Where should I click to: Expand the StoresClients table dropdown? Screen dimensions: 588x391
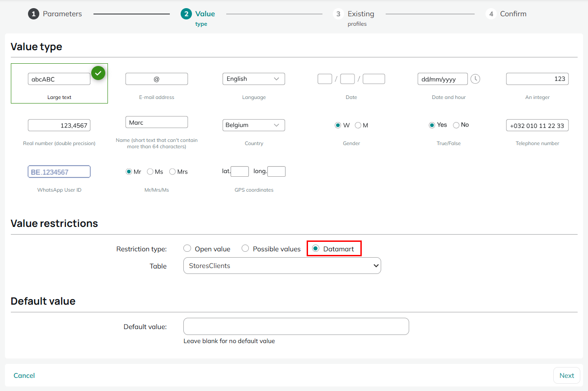click(x=282, y=266)
